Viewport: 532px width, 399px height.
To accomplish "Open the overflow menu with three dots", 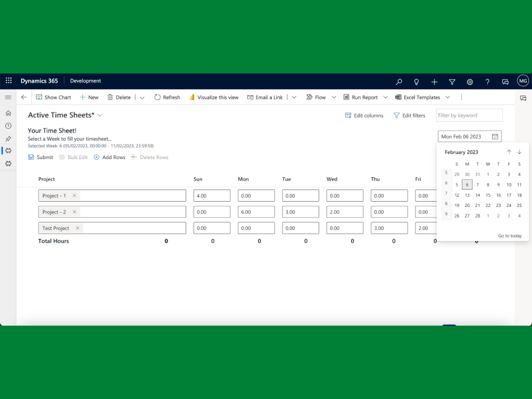I will [x=461, y=97].
